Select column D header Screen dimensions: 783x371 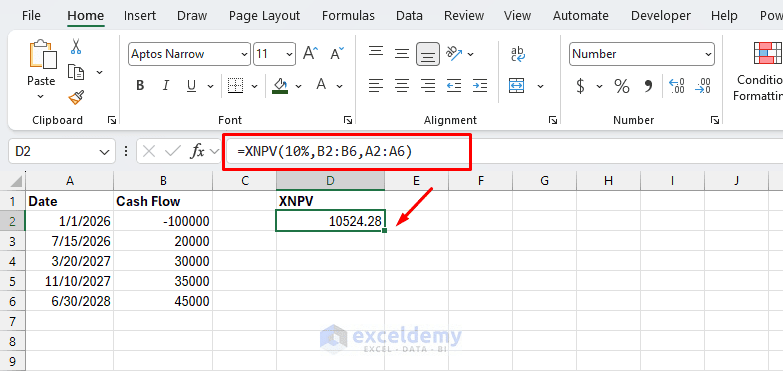[x=331, y=181]
